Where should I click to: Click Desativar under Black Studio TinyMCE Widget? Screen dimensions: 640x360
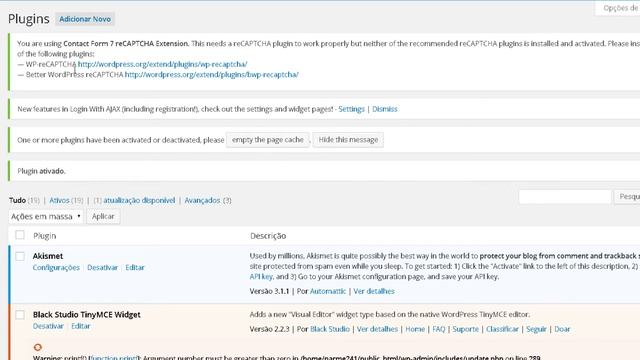[48, 326]
